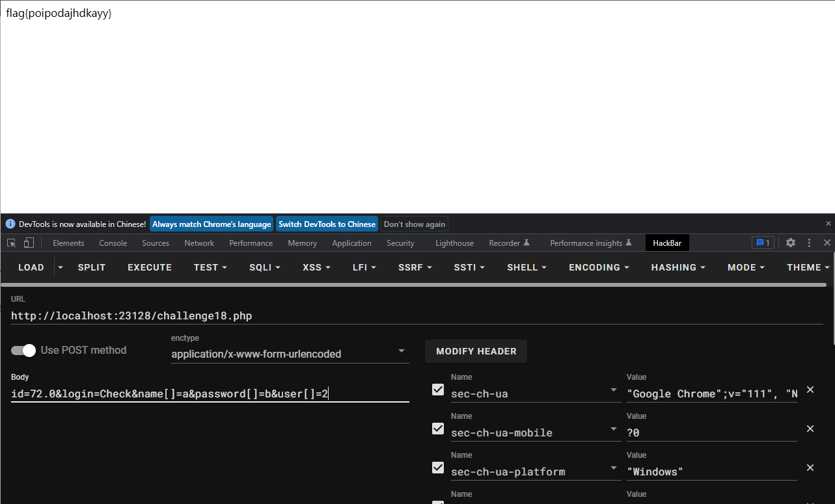Viewport: 835px width, 504px height.
Task: Click Switch DevTools to Chinese
Action: pos(327,224)
